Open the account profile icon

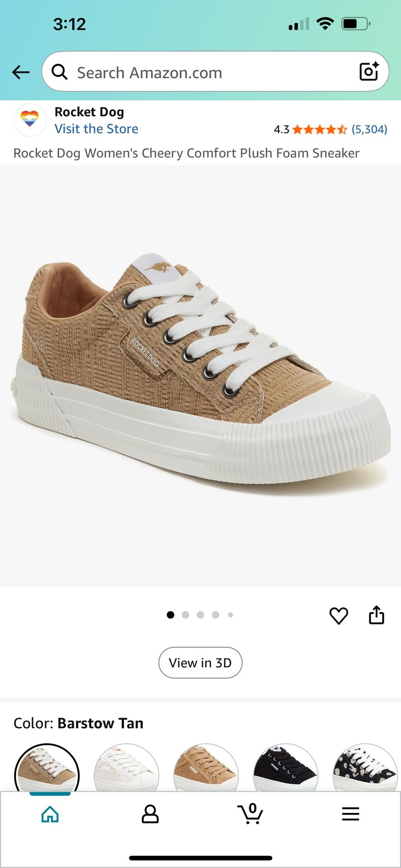point(150,814)
